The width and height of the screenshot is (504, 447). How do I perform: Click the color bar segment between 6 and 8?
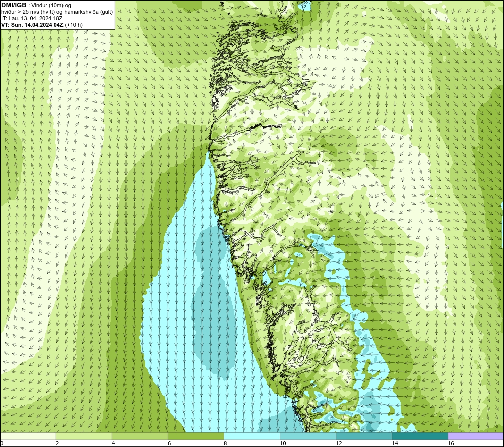(196, 436)
